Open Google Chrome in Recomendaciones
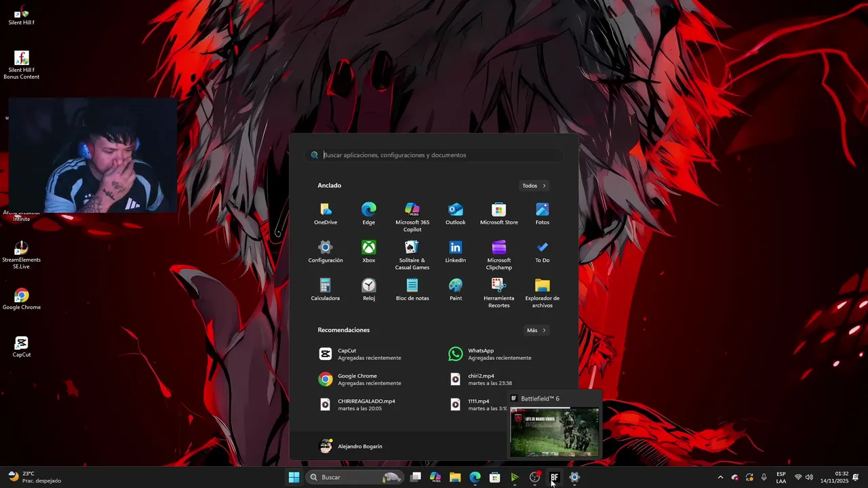This screenshot has height=488, width=868. pyautogui.click(x=370, y=379)
